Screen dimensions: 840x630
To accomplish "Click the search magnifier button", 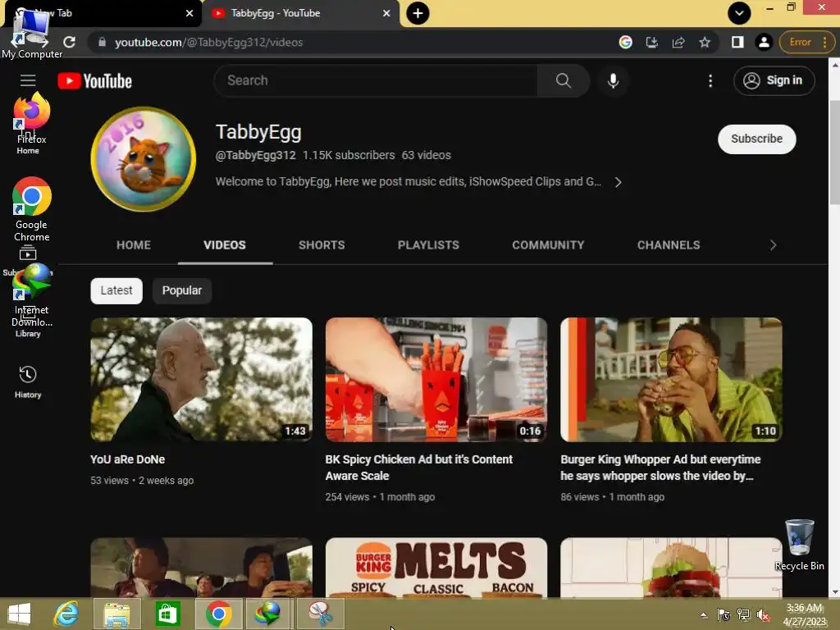I will click(x=563, y=80).
